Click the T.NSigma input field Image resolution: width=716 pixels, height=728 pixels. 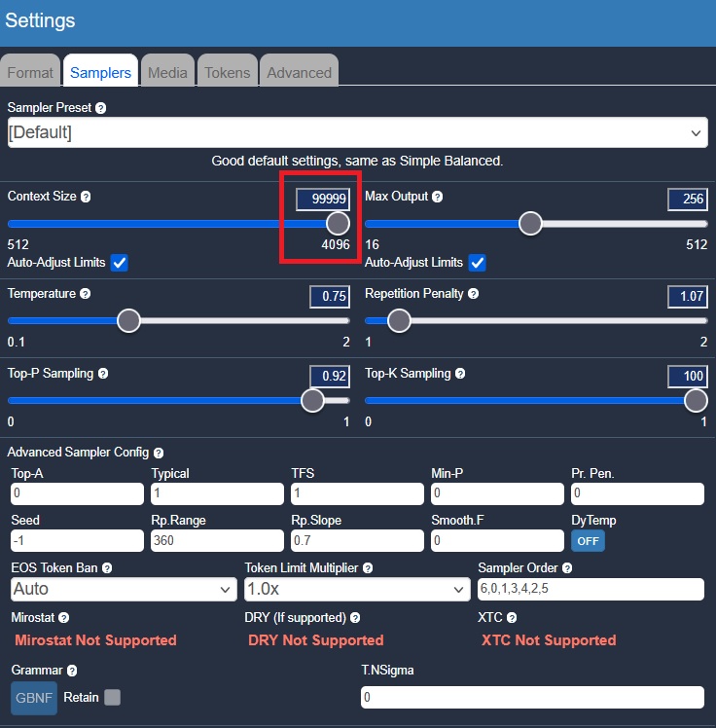point(532,698)
